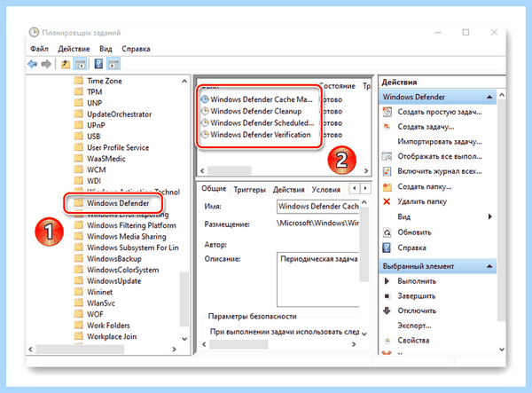Click the Справка help icon in actions

coord(387,248)
